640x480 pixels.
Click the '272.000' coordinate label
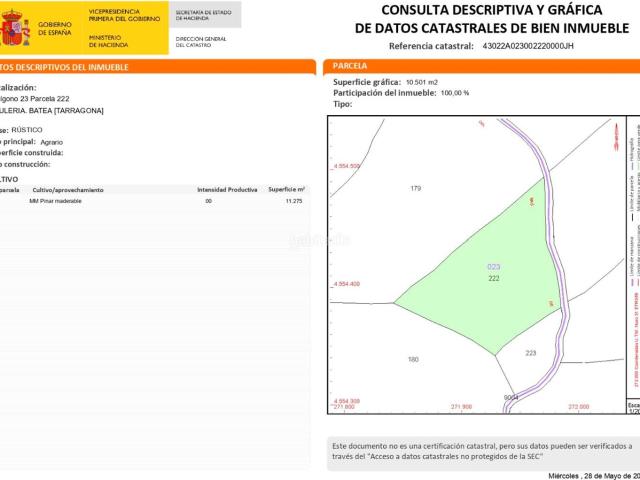tap(578, 407)
